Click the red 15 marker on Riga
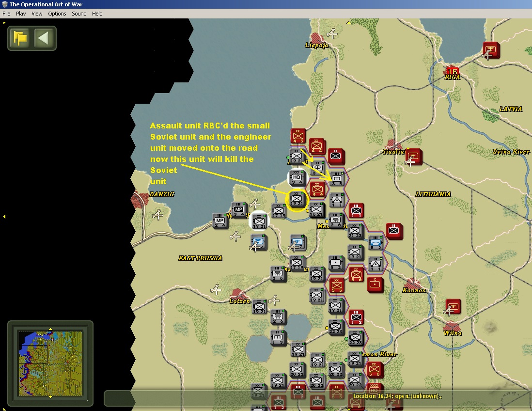 (x=452, y=72)
